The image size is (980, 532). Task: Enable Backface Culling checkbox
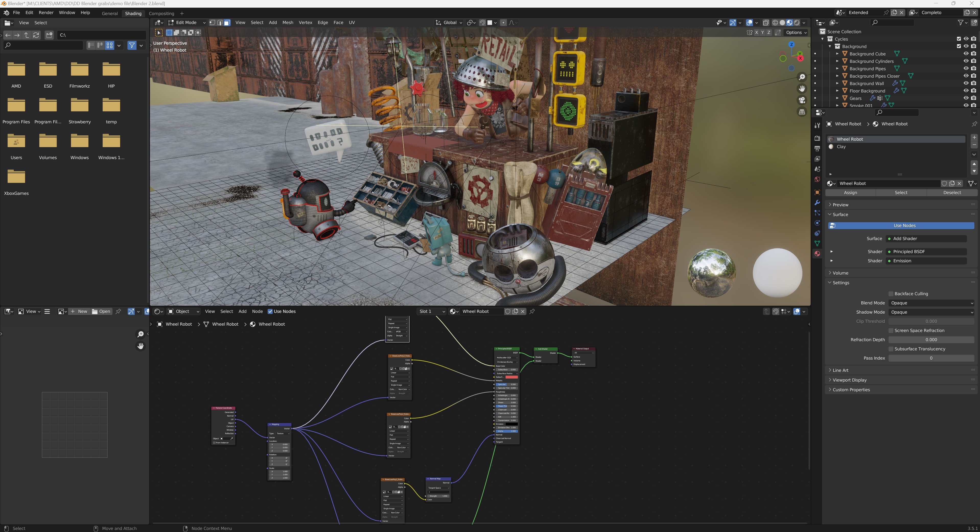[891, 293]
